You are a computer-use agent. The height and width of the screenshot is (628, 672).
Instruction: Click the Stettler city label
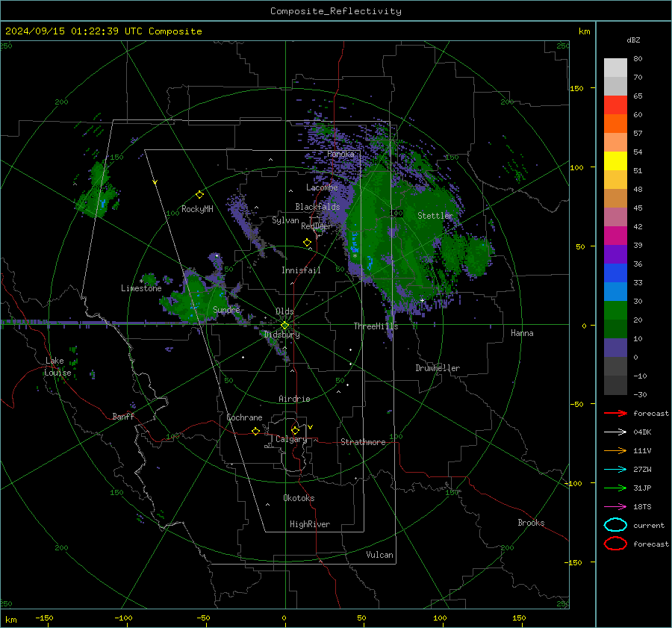pyautogui.click(x=435, y=216)
